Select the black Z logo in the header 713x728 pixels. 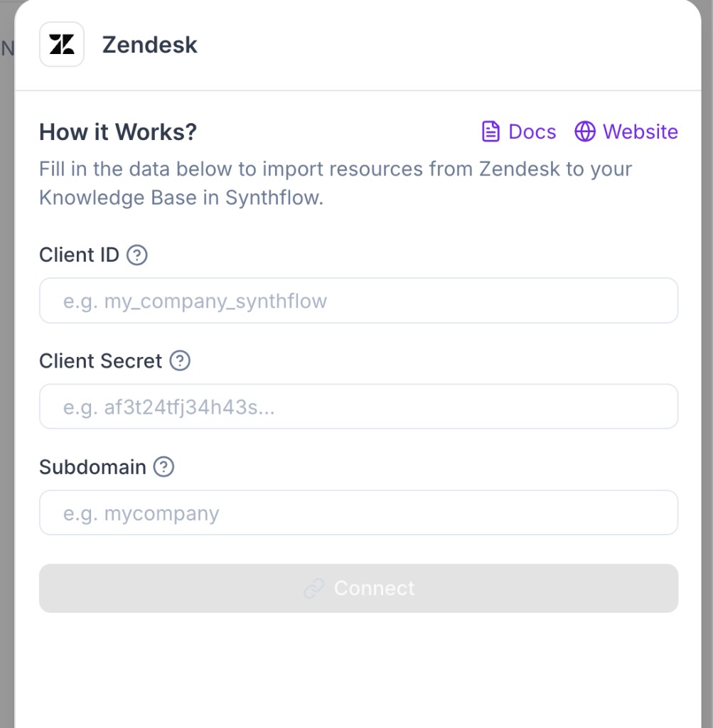click(61, 44)
